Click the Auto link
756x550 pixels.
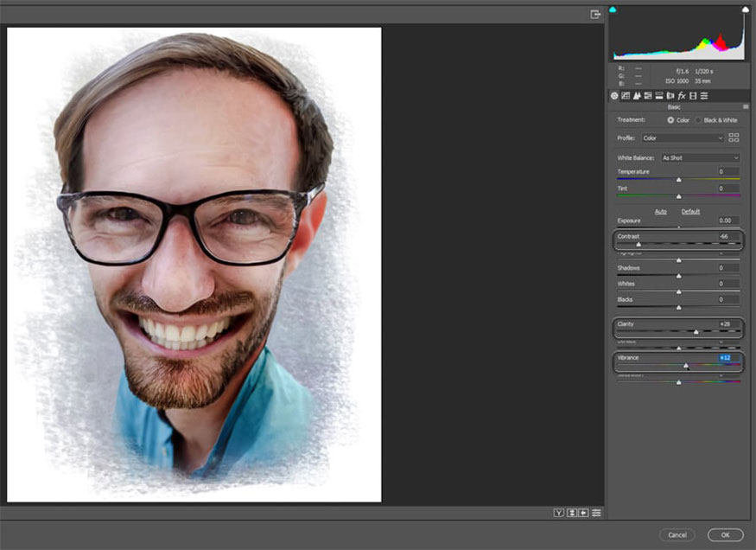[661, 211]
